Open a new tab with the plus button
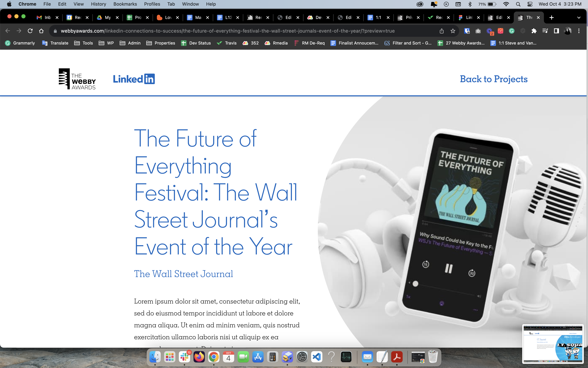Image resolution: width=588 pixels, height=368 pixels. tap(552, 18)
